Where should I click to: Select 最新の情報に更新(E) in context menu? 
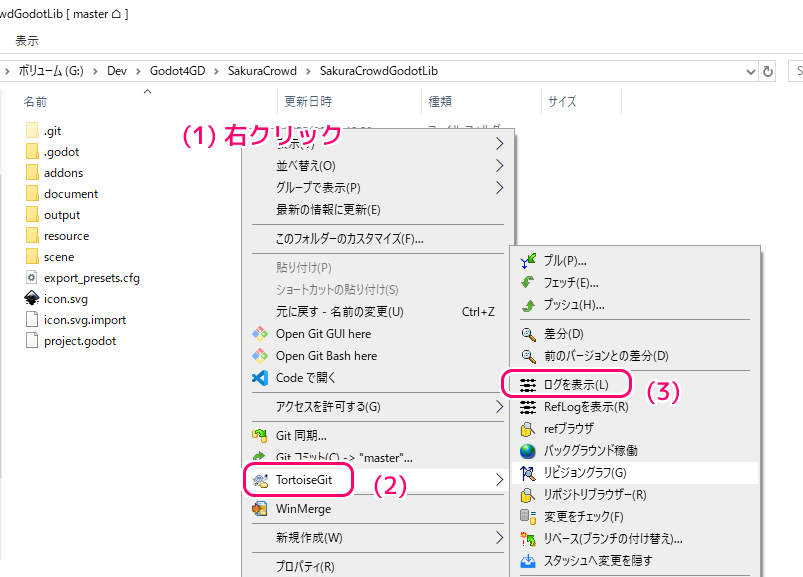click(377, 210)
